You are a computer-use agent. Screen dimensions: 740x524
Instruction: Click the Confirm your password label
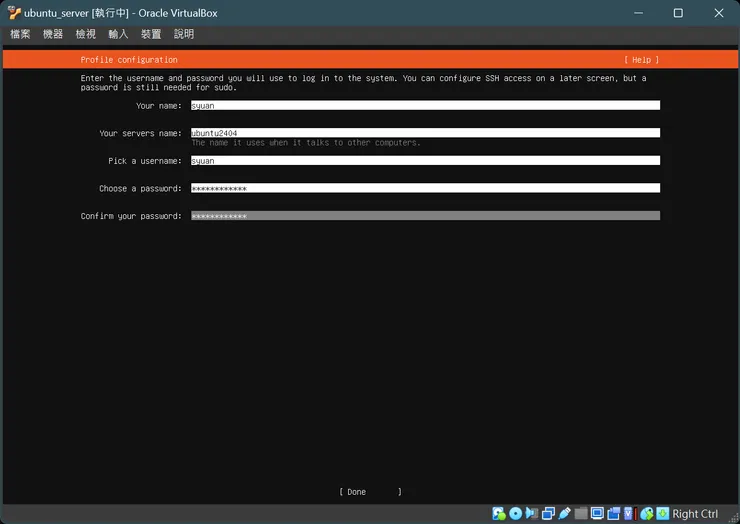(131, 216)
